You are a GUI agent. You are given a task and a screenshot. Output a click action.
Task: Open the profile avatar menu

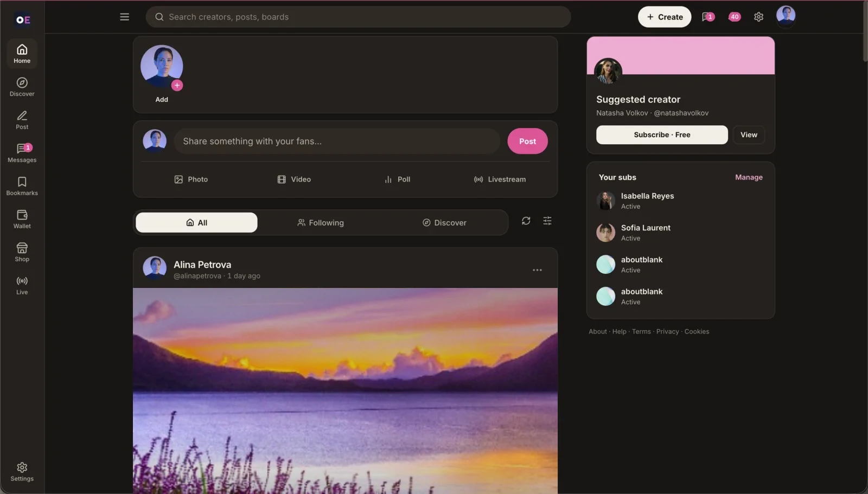(x=786, y=16)
